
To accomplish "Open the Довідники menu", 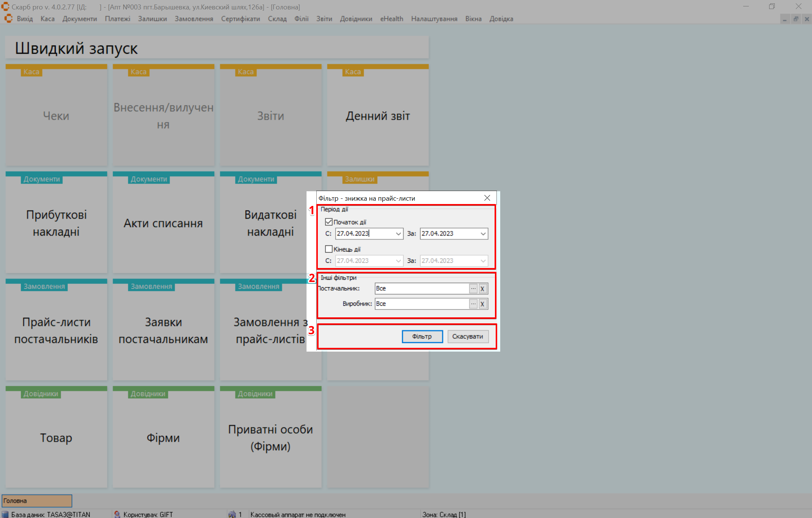I will click(x=356, y=19).
